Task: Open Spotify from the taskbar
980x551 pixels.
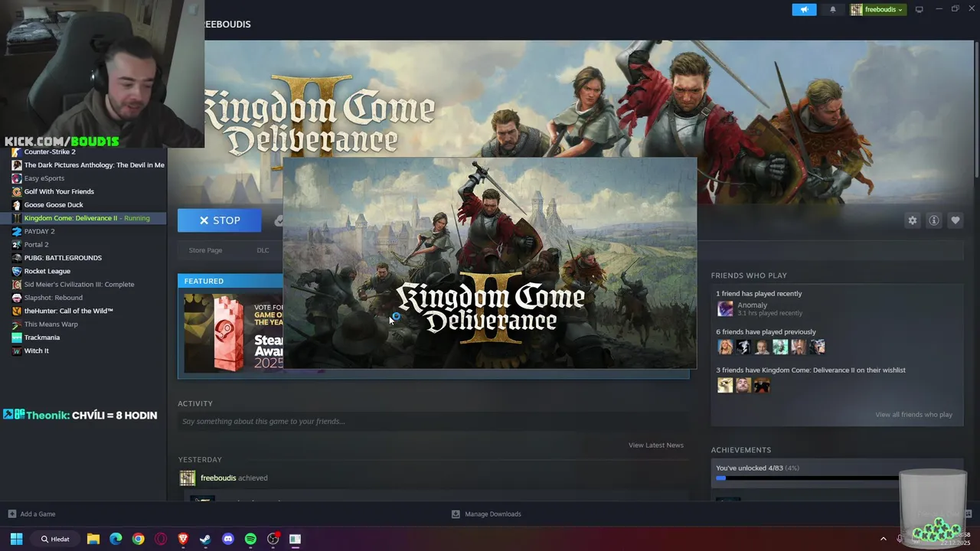Action: 250,539
